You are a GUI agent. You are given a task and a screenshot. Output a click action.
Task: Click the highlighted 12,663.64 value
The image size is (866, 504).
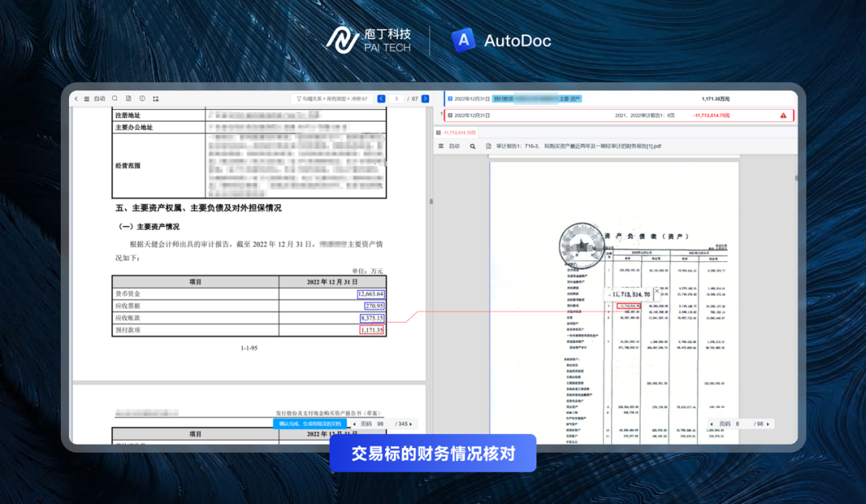(x=370, y=294)
